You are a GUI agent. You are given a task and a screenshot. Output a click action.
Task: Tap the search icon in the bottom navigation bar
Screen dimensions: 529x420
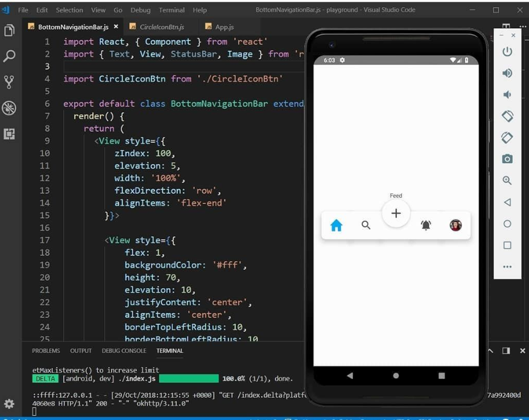[366, 225]
